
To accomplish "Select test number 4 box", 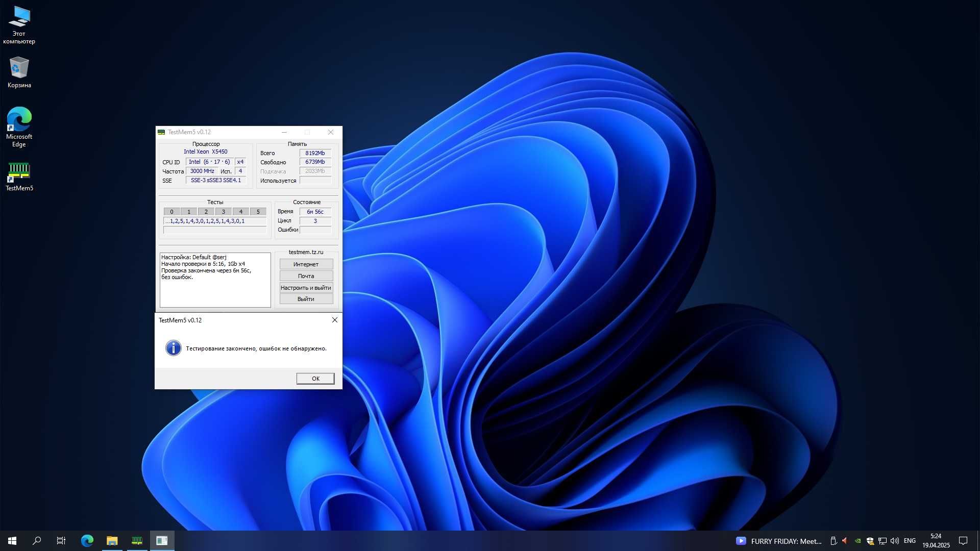I will point(241,212).
